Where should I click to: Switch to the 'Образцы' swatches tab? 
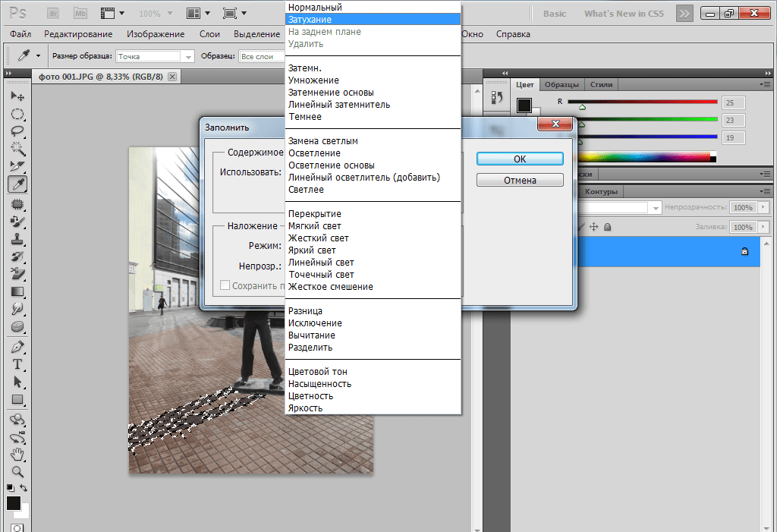point(562,84)
